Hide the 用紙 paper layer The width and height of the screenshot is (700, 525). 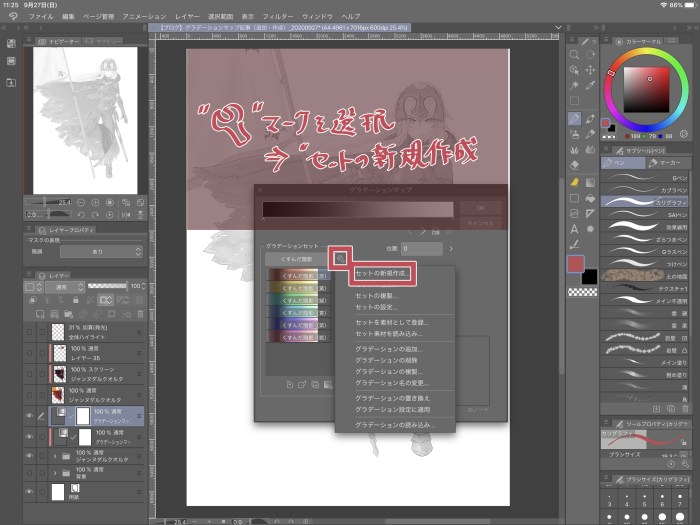tap(29, 492)
